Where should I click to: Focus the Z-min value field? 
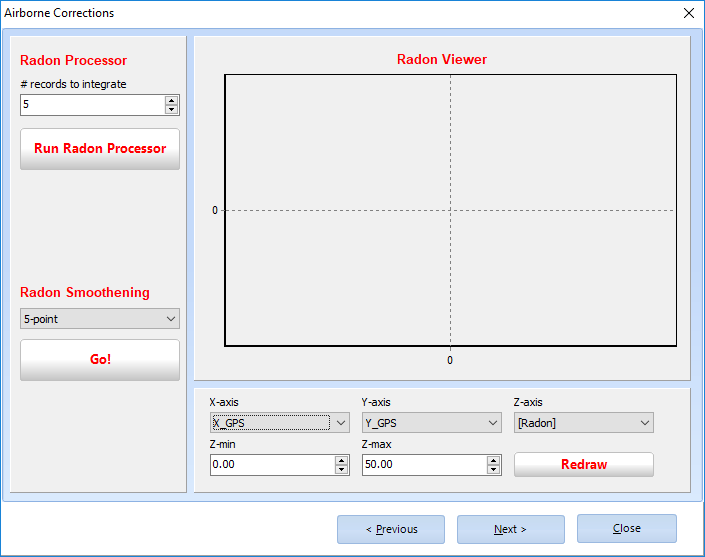[270, 465]
